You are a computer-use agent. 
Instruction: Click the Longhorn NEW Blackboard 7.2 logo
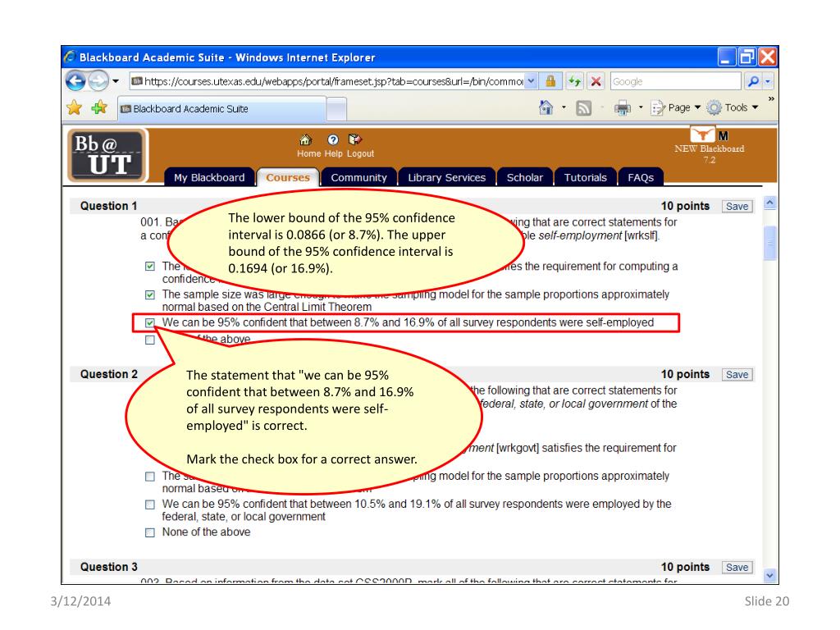(709, 145)
